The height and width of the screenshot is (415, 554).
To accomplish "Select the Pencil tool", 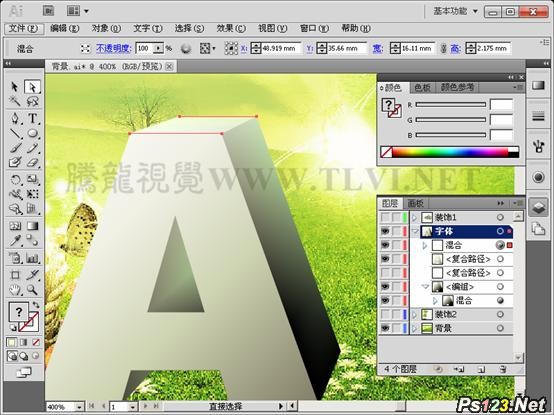I will [32, 148].
